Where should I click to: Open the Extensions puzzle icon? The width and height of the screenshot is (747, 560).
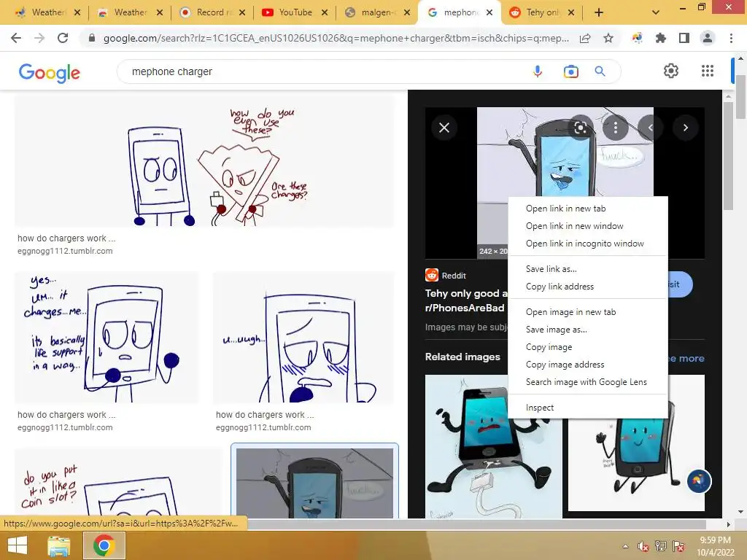coord(661,38)
